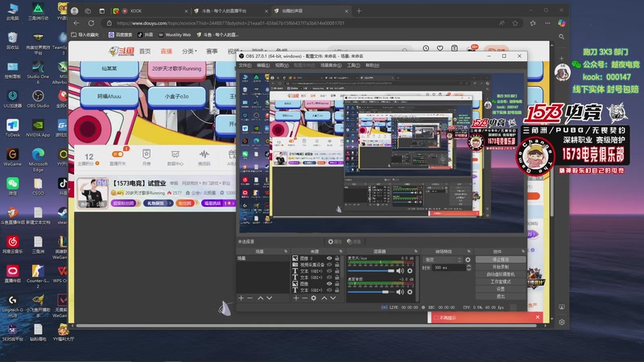The width and height of the screenshot is (644, 362).
Task: Move selected source up in OBS
Action: click(x=324, y=298)
